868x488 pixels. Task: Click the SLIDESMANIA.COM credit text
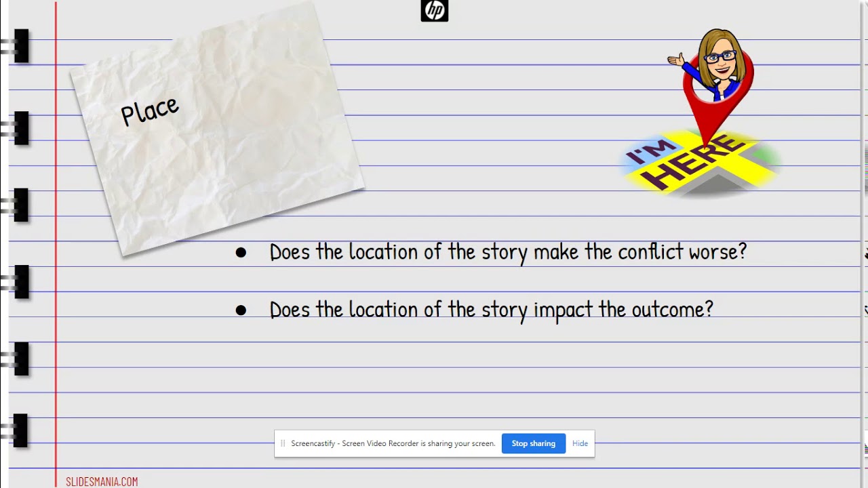coord(102,481)
